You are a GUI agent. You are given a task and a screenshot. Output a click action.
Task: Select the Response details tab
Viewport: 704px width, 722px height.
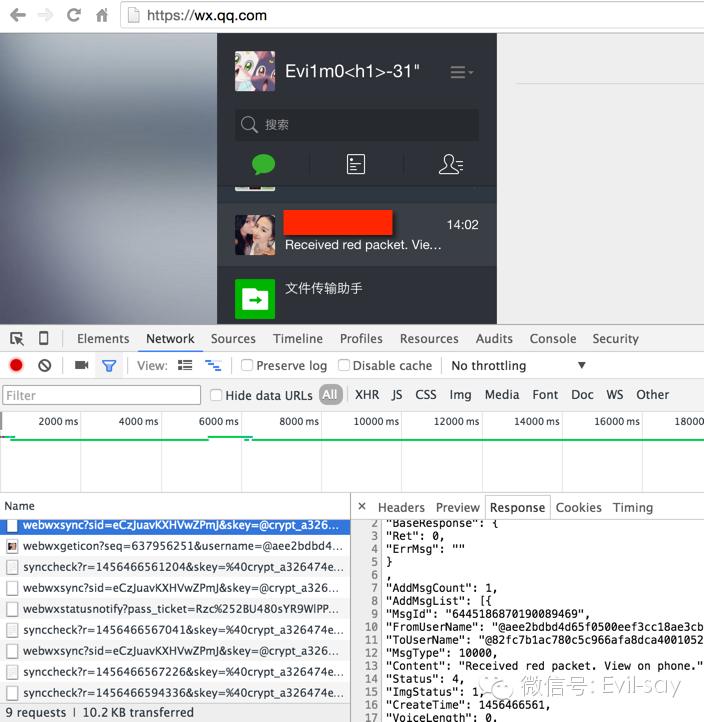tap(518, 507)
